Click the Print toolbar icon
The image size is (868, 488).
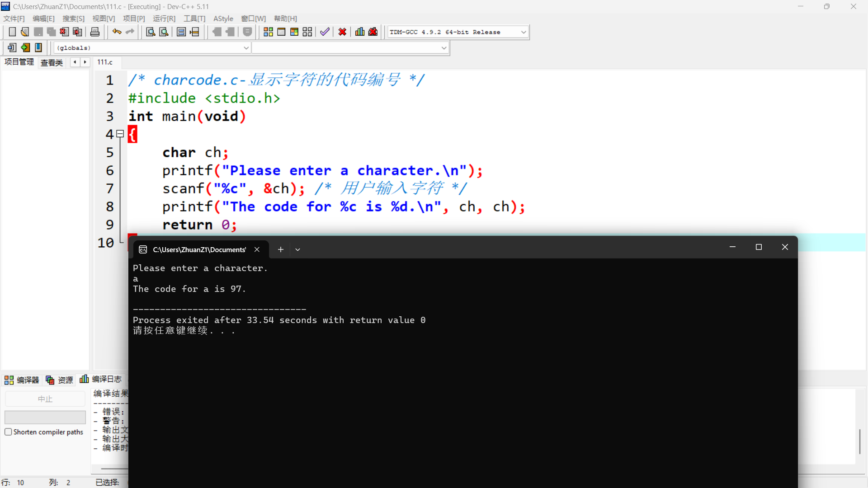pos(95,32)
